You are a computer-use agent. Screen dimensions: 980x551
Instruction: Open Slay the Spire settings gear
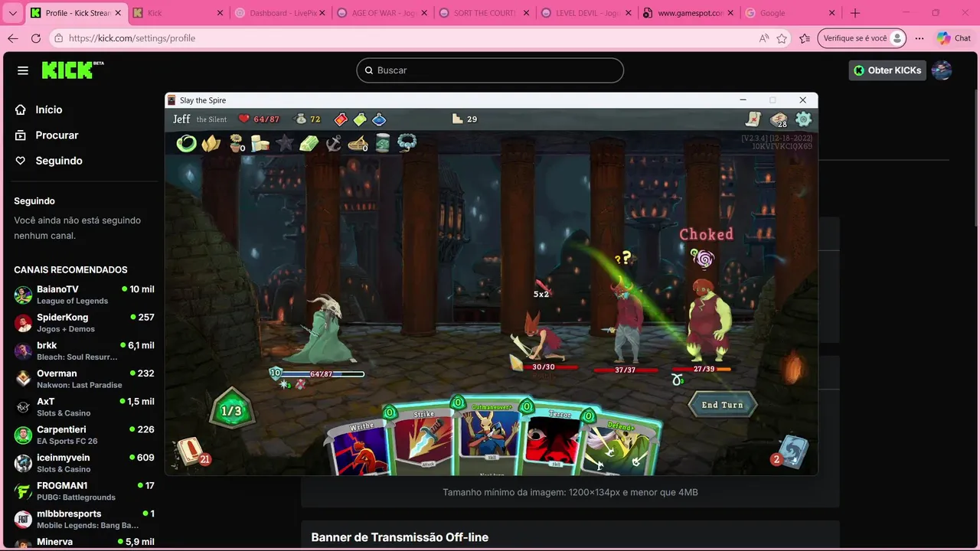(x=803, y=119)
